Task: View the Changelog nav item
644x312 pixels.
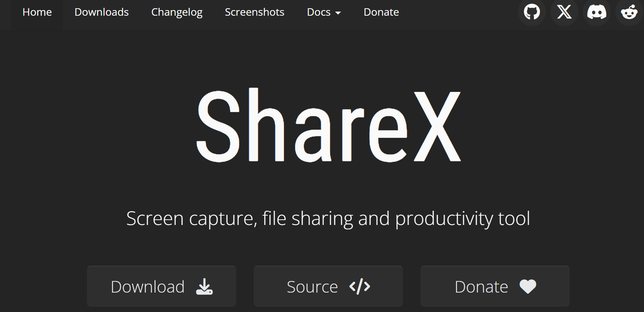Action: [x=177, y=12]
